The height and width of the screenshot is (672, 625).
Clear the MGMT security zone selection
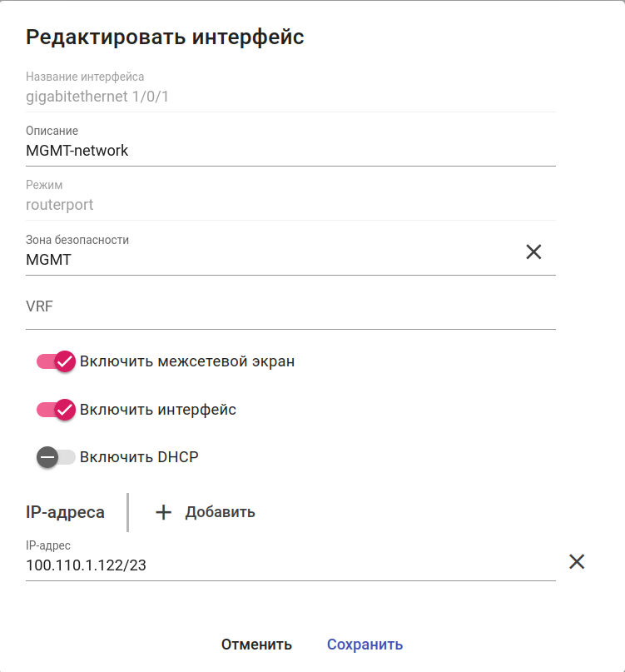pos(533,251)
